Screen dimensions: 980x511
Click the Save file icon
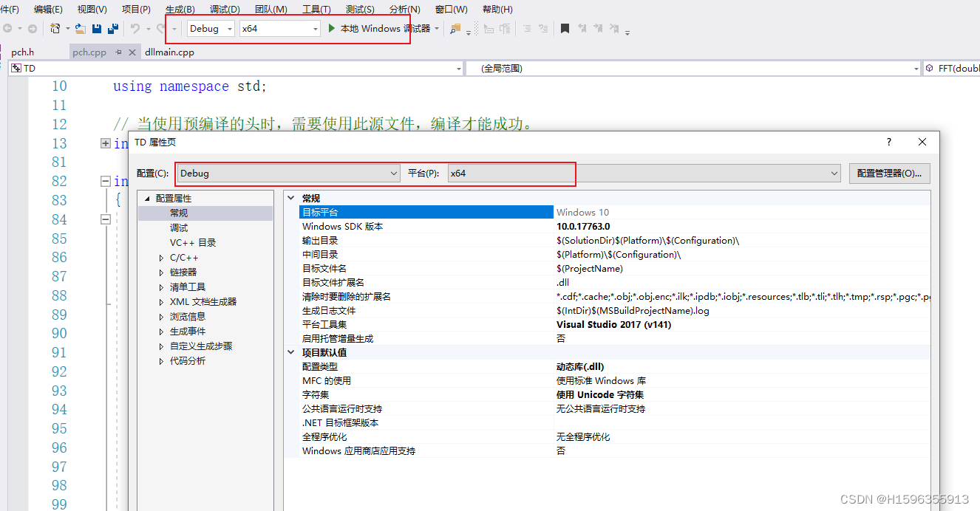[x=97, y=28]
